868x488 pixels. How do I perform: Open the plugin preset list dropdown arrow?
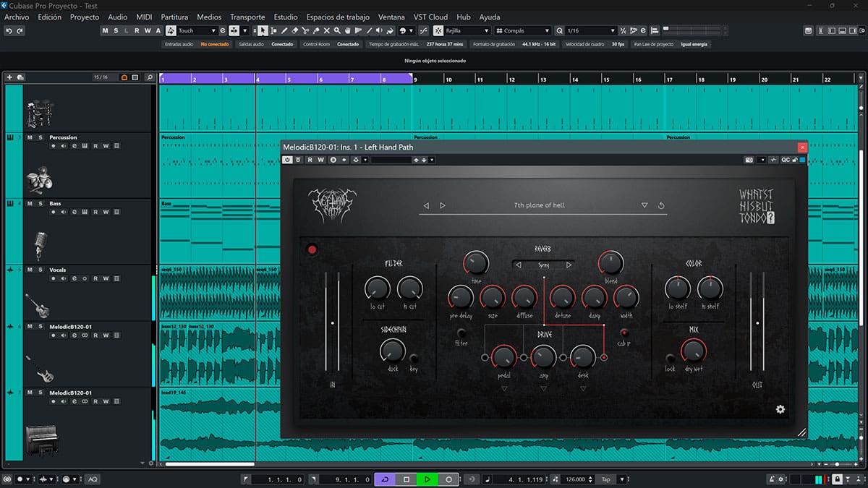644,206
